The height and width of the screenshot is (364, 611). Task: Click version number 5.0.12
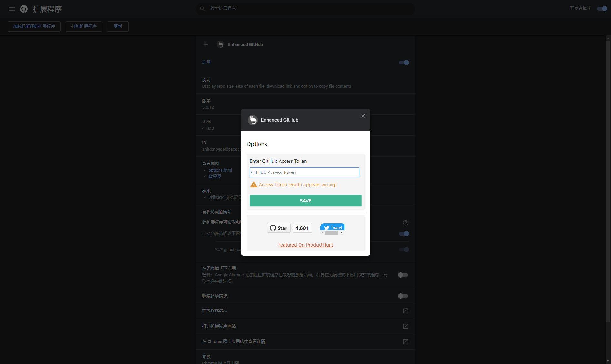[208, 107]
